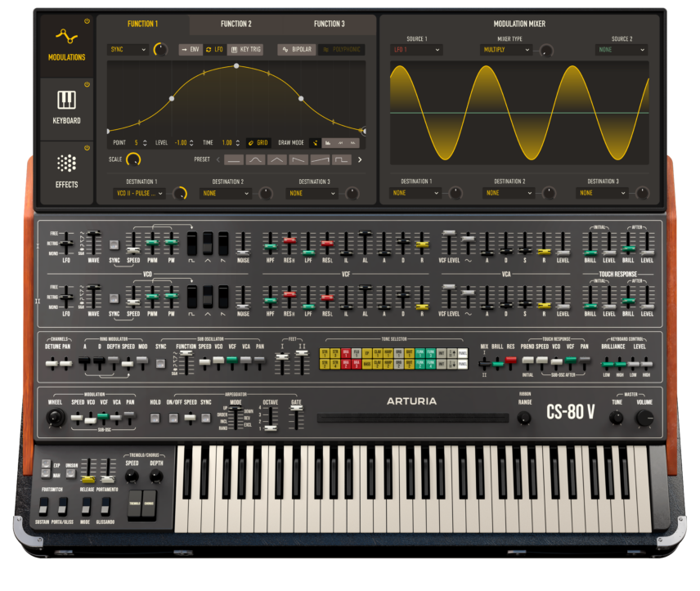Go to next preset shapes

point(360,159)
